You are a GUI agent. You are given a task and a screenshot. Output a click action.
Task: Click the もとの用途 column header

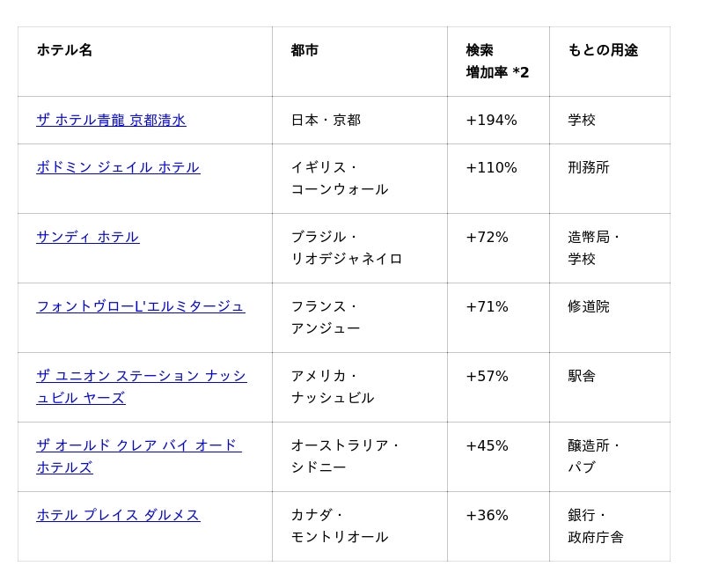603,50
